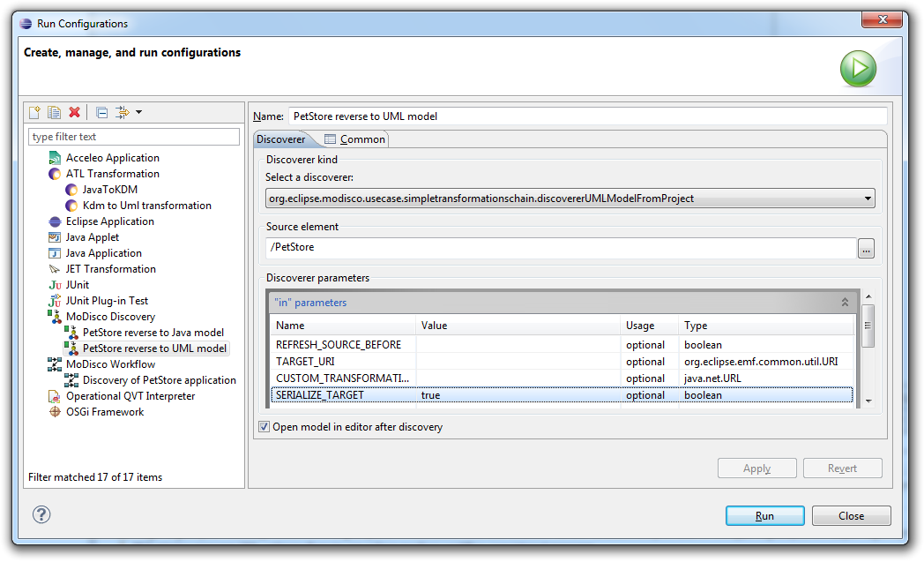The width and height of the screenshot is (924, 562).
Task: Open help with the question mark icon
Action: pos(41,515)
